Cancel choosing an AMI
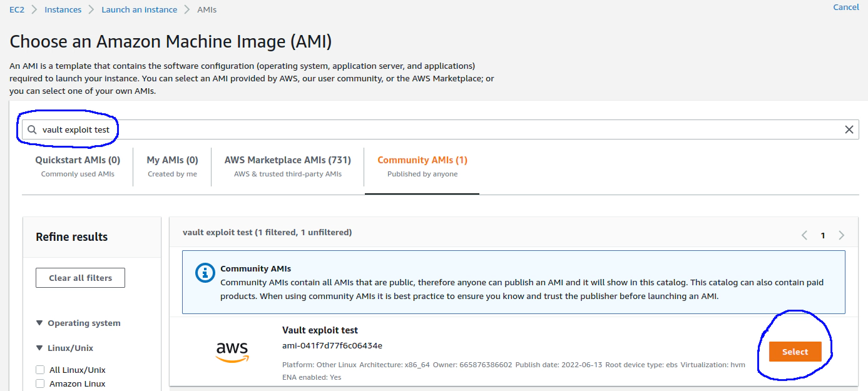 tap(846, 7)
